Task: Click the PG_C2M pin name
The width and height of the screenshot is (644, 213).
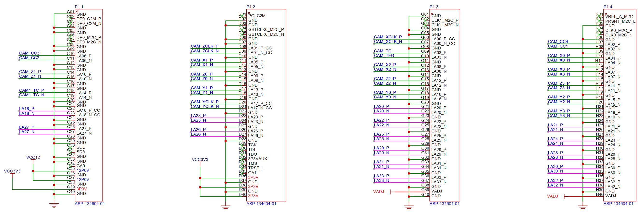Action: (x=257, y=16)
